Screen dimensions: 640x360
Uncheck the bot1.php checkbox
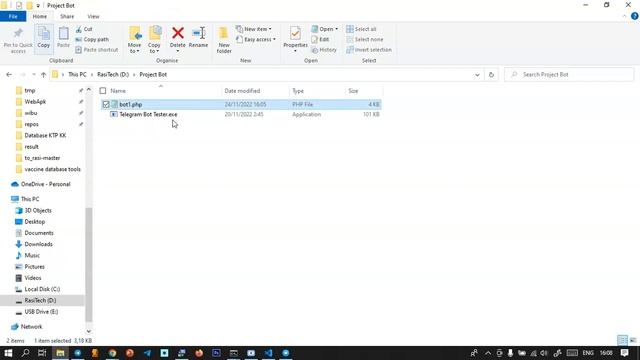tap(106, 104)
